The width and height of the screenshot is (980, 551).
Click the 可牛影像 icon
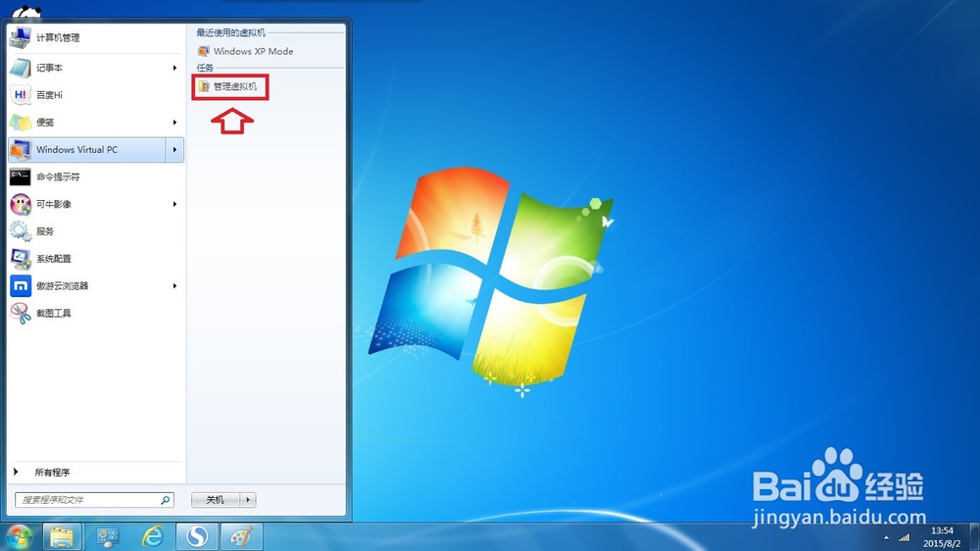click(20, 205)
